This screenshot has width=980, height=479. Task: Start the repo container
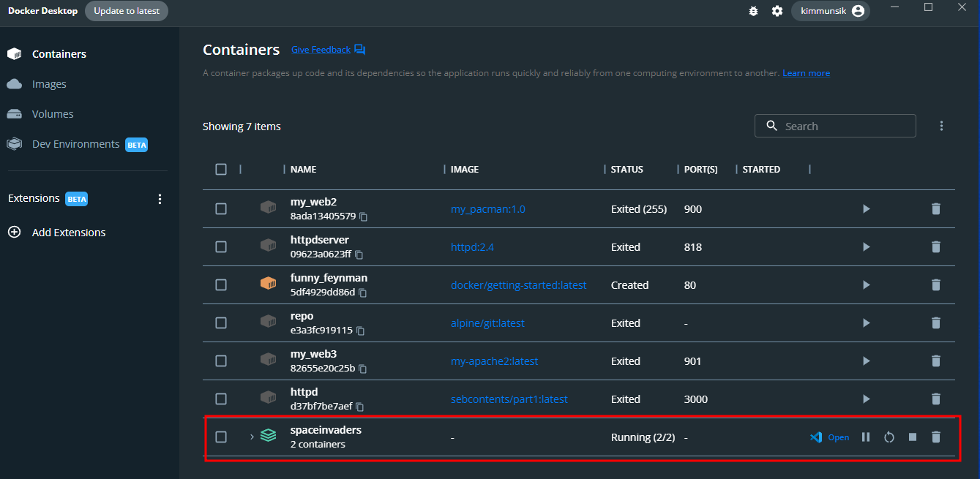(x=866, y=323)
